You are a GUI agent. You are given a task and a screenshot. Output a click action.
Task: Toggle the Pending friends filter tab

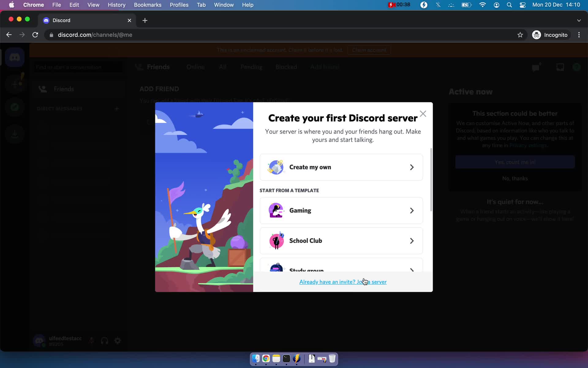[251, 67]
